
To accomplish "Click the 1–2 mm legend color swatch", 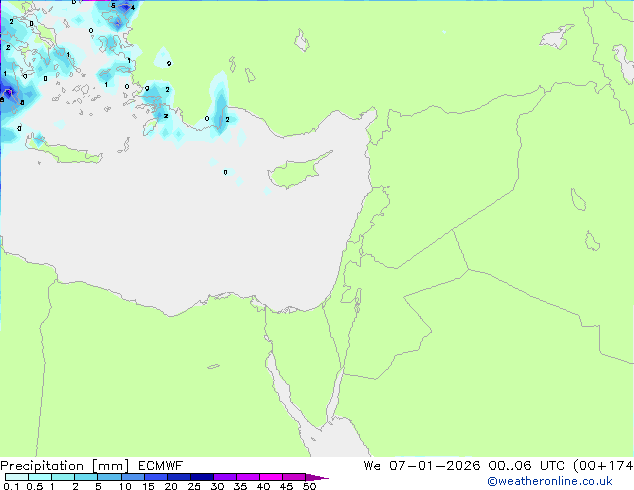I will (63, 477).
